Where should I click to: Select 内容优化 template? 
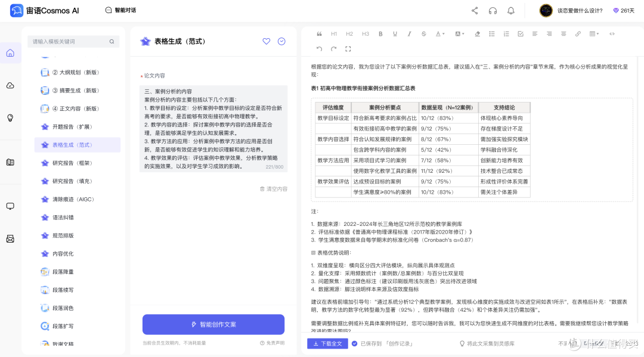click(x=77, y=253)
